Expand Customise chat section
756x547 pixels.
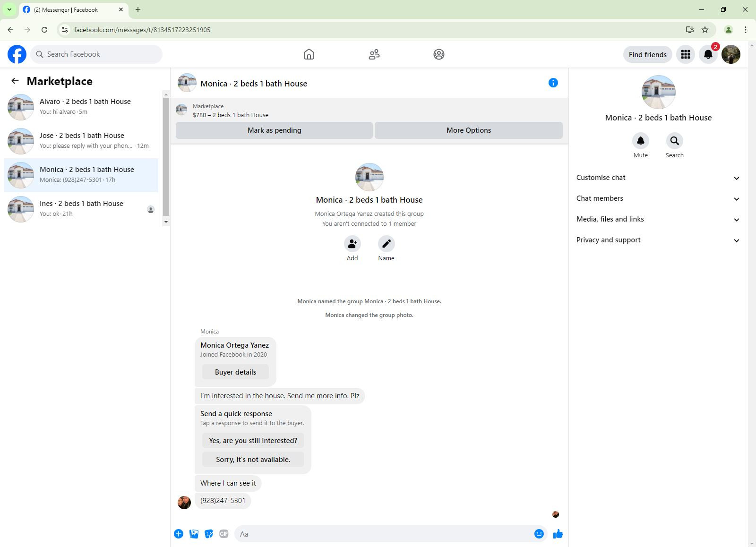click(x=658, y=178)
